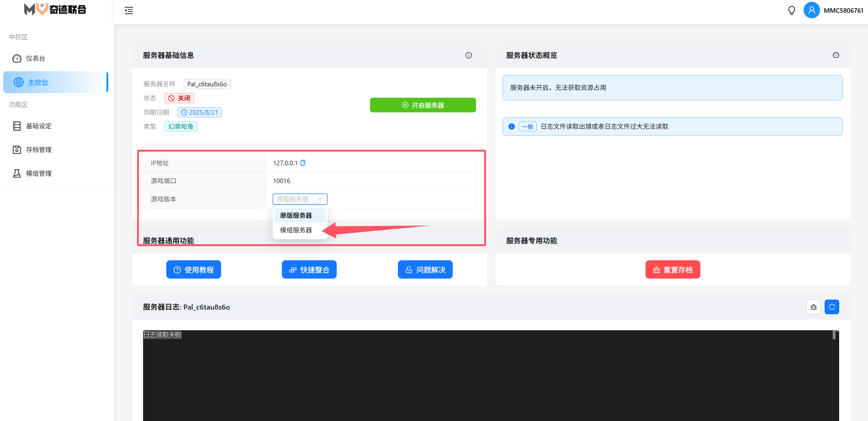The width and height of the screenshot is (868, 421).
Task: Open the game version dropdown
Action: point(300,199)
